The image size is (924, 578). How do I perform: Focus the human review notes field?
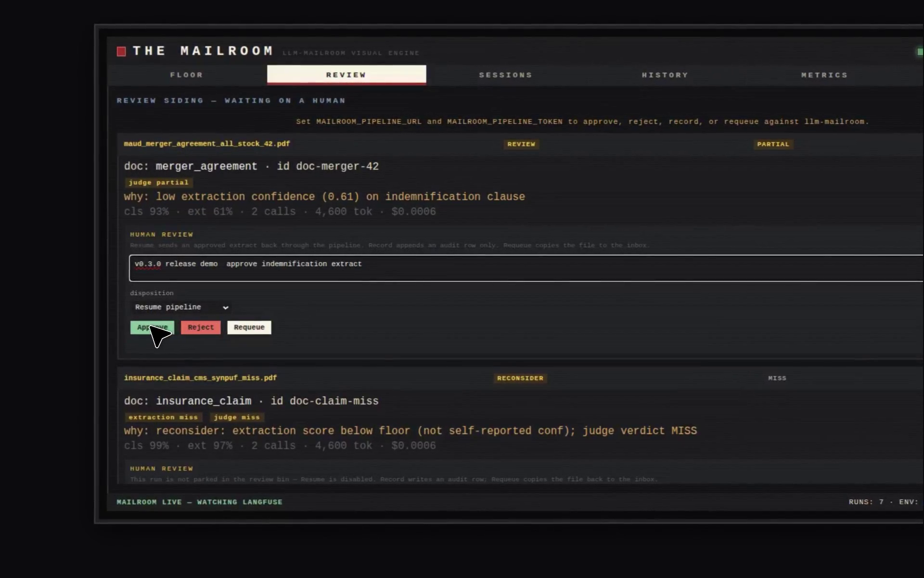526,268
